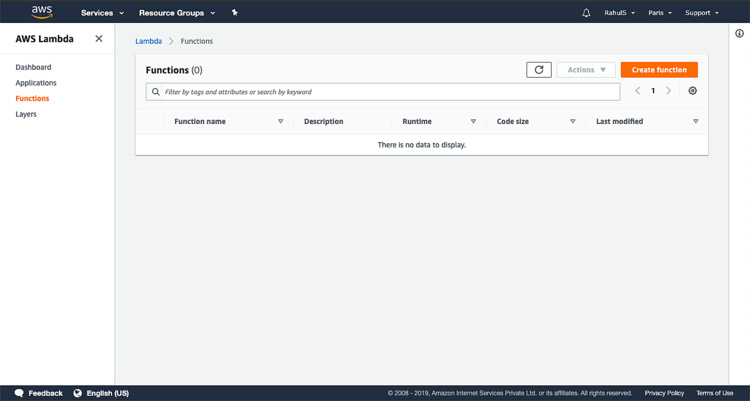750x401 pixels.
Task: Click the AWS logo home icon
Action: tap(41, 12)
